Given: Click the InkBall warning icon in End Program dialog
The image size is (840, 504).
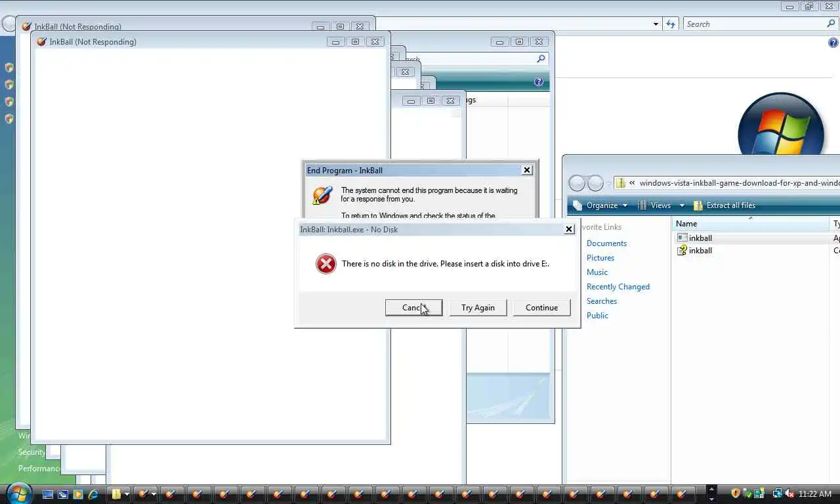Looking at the screenshot, I should point(322,195).
